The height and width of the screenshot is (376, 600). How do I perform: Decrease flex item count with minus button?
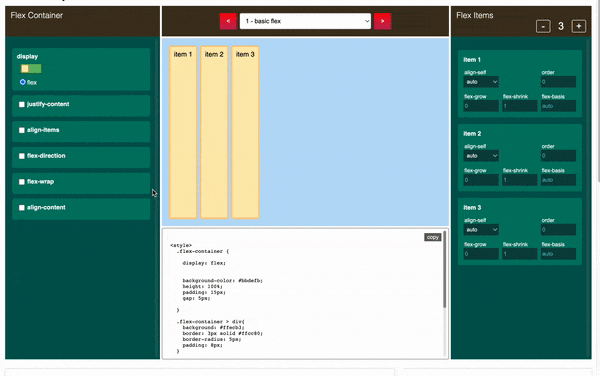543,26
